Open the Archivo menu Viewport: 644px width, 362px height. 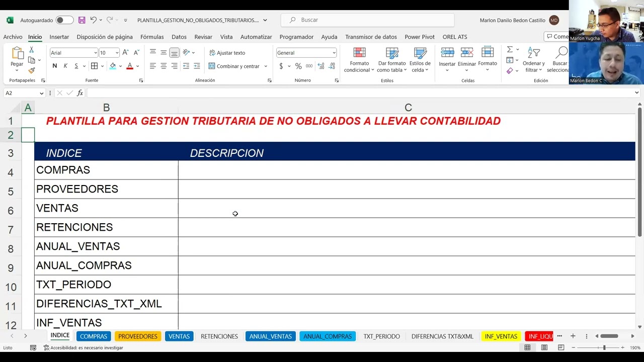tap(13, 37)
